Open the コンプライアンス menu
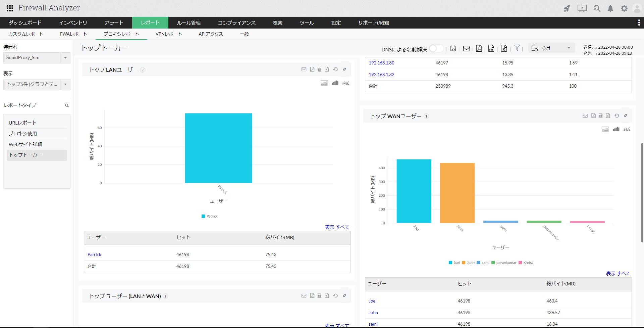Screen dimensions: 644x328 (x=236, y=23)
